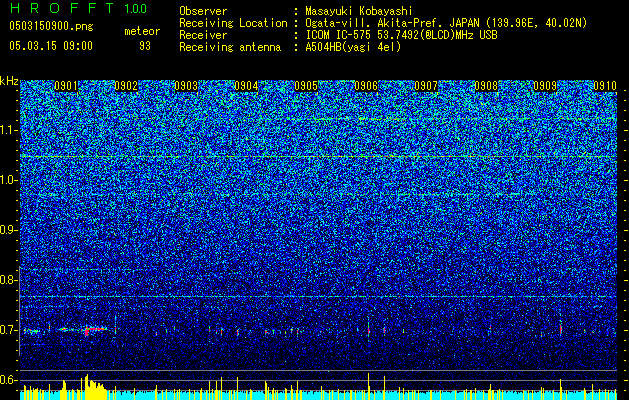629x400 pixels.
Task: Click the Receiver label
Action: click(203, 35)
